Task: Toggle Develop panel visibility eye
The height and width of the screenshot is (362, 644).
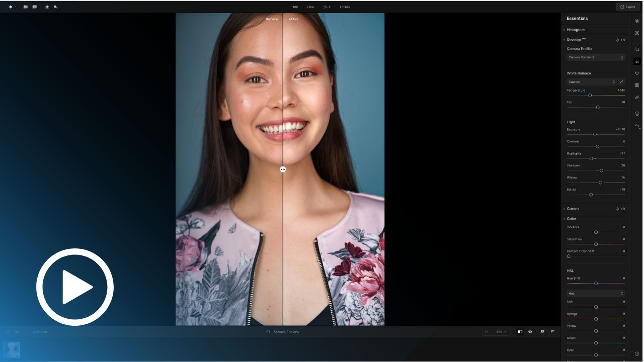Action: 623,40
